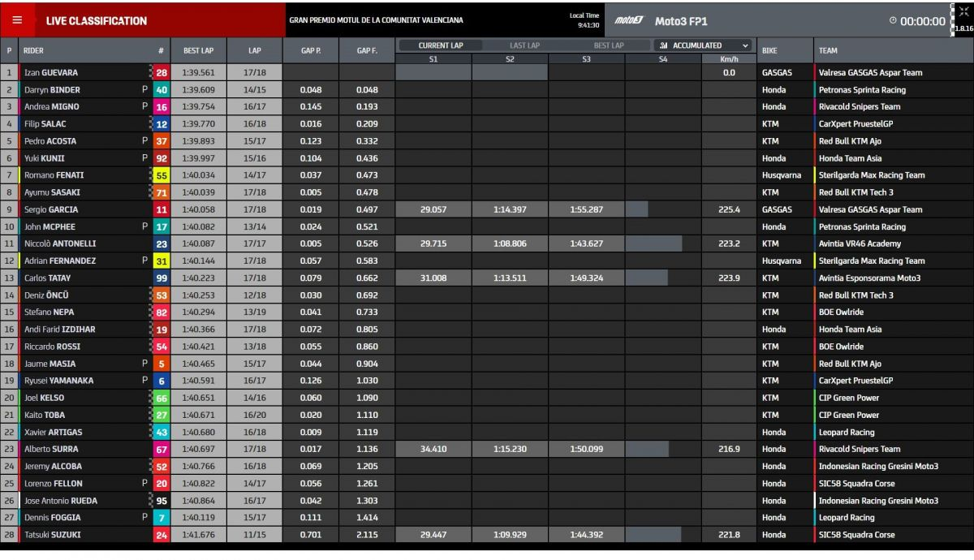Screen dimensions: 974x560
Task: Click Dennis FOGGIA's row
Action: click(x=487, y=518)
